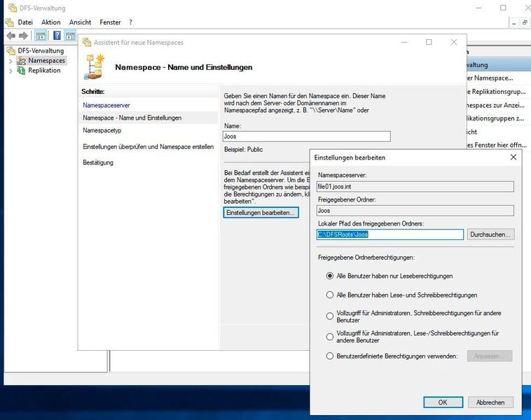Click the wizard title bar icon
This screenshot has height=420, width=531.
coord(87,42)
